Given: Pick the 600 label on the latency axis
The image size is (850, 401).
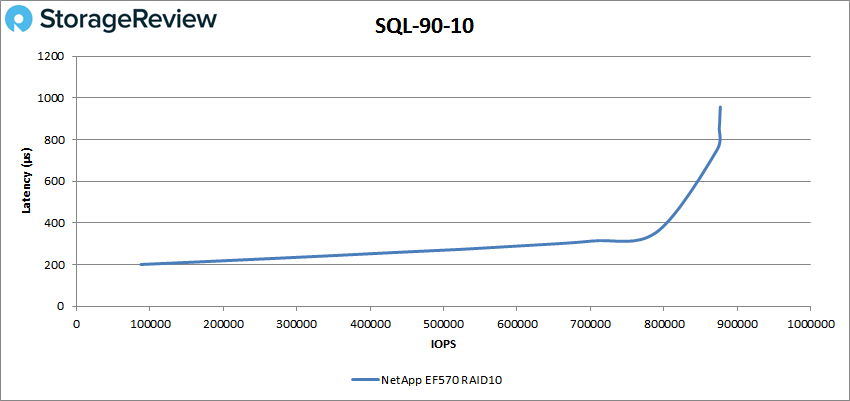Looking at the screenshot, I should (57, 181).
